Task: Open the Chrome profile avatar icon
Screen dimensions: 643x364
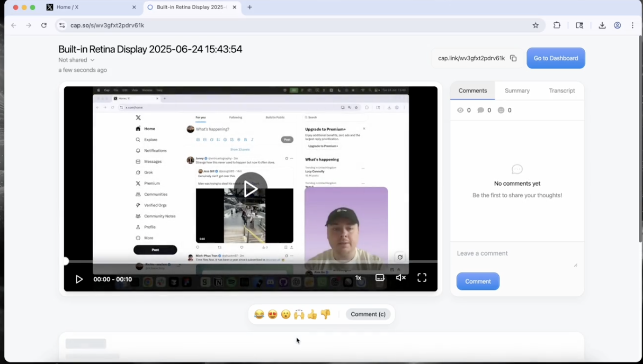Action: click(618, 25)
